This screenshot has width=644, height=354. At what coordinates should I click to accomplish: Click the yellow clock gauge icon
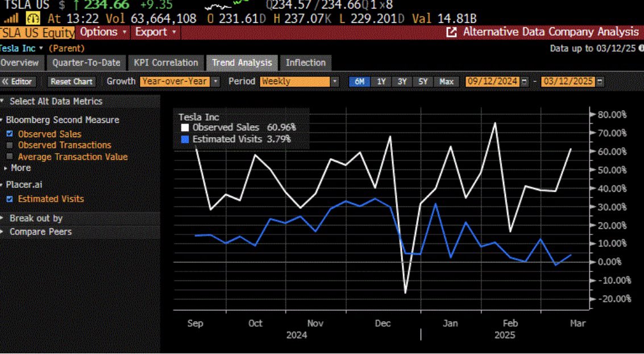34,18
